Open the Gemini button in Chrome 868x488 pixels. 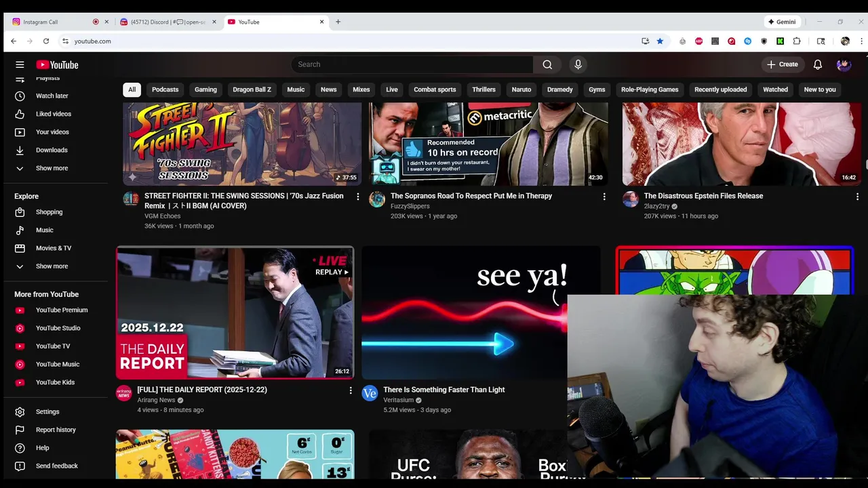click(782, 22)
